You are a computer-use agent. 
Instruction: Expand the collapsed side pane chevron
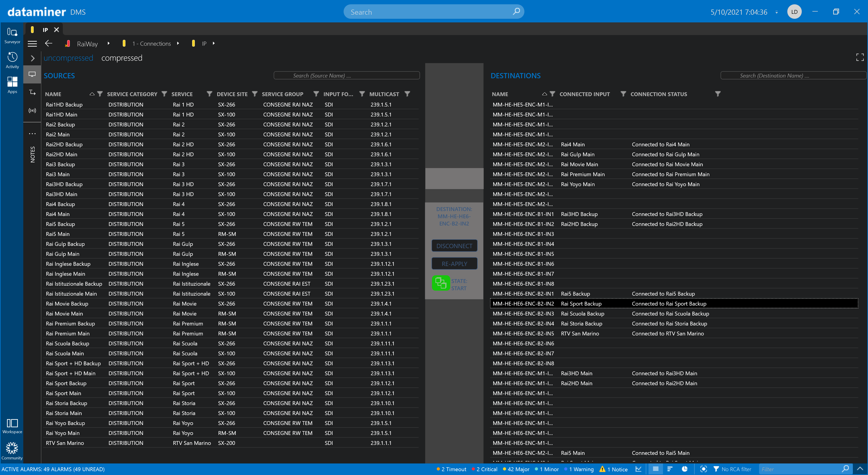33,58
